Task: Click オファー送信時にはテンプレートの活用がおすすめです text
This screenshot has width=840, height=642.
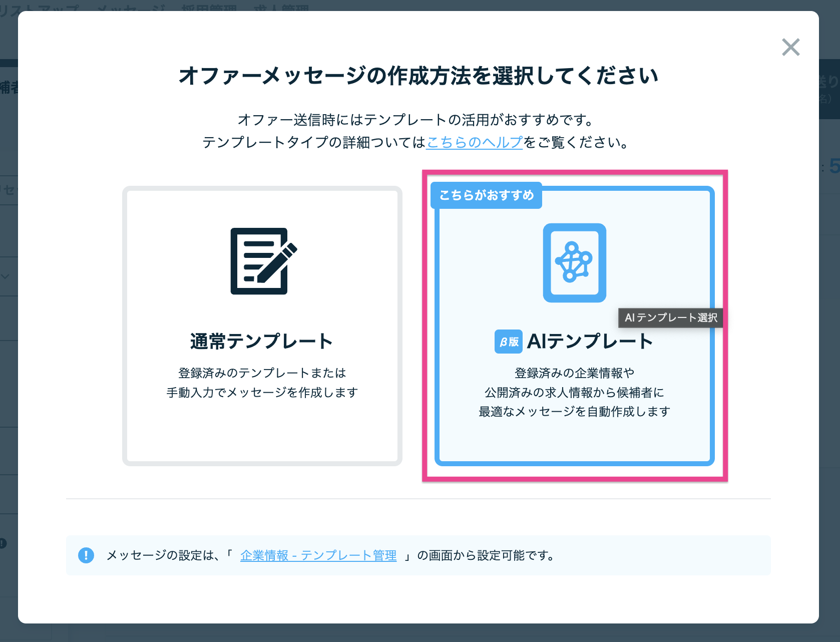Action: pos(415,120)
